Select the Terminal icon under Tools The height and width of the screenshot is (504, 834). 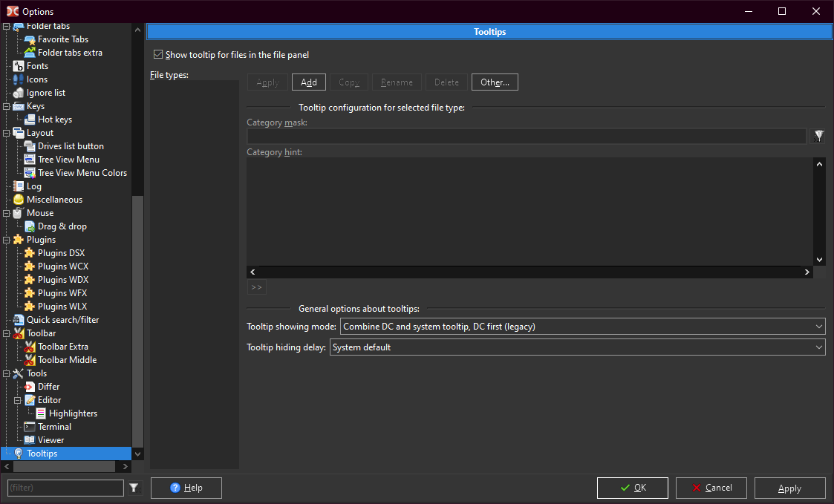(30, 427)
